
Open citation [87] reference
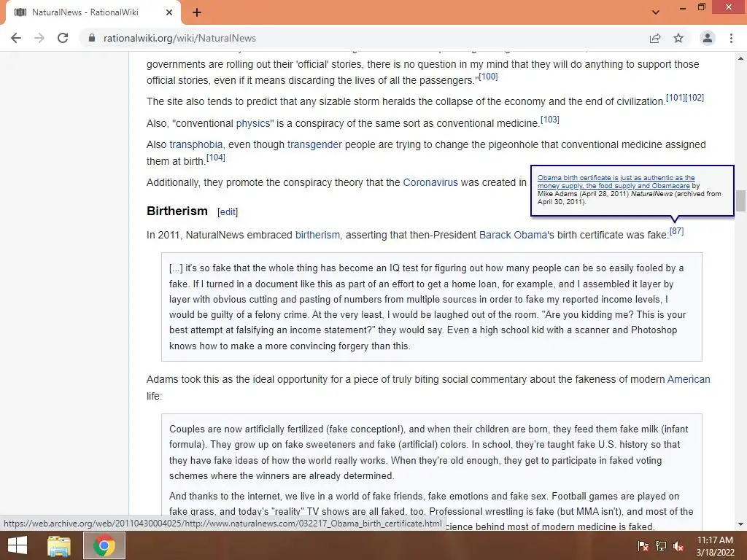[676, 231]
